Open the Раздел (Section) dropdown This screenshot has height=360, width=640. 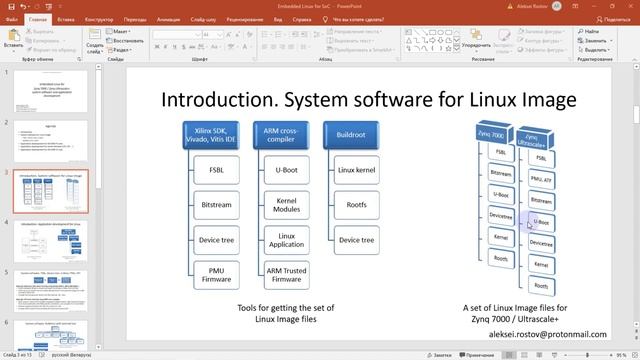point(120,50)
